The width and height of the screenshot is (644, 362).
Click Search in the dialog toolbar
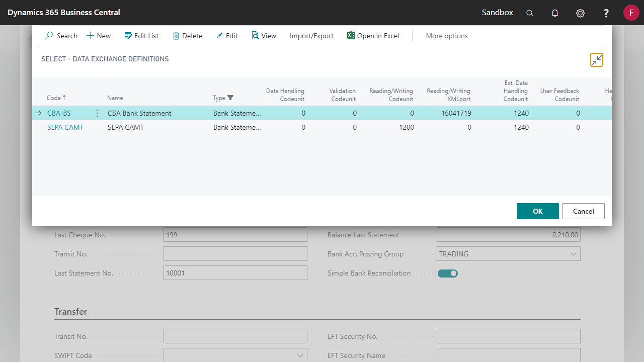point(61,36)
